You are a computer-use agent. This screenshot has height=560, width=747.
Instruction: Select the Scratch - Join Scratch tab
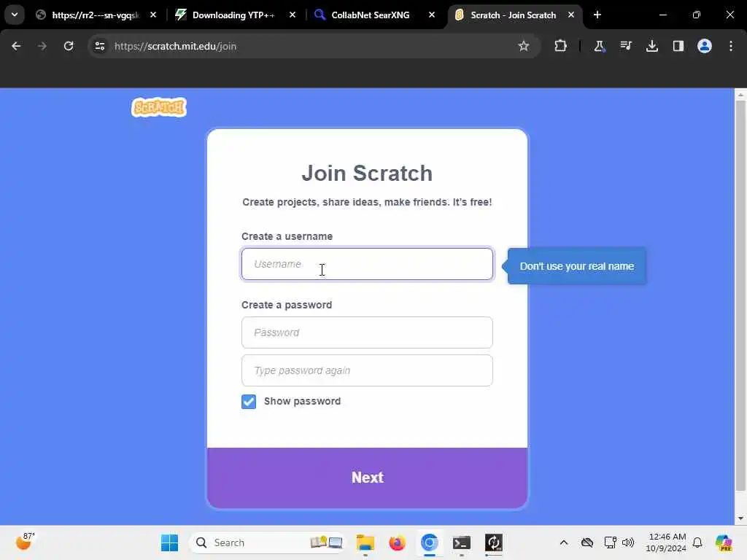coord(513,15)
